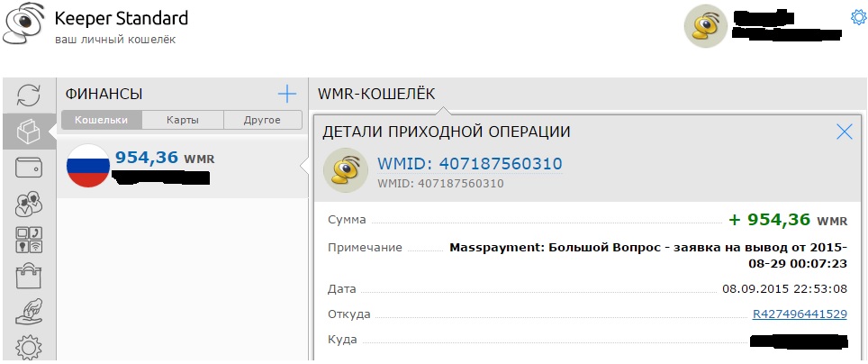The height and width of the screenshot is (364, 868).
Task: Select the 954,36 WMR wallet balance
Action: [165, 158]
